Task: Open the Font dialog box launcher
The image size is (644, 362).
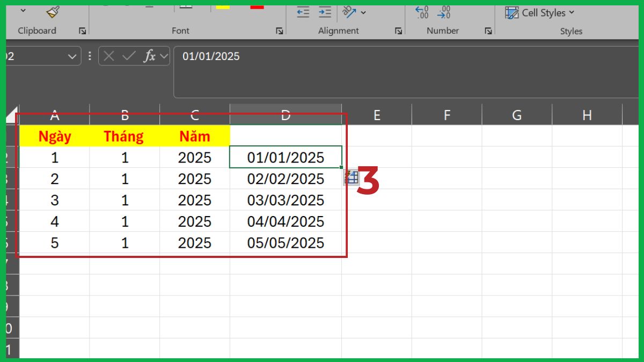Action: click(x=280, y=31)
